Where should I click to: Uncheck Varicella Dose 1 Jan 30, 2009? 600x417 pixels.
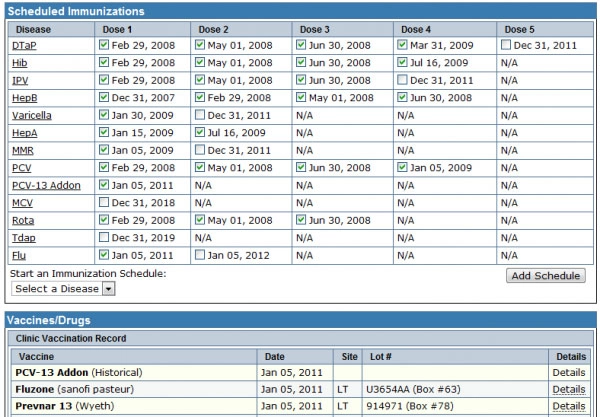click(x=104, y=115)
